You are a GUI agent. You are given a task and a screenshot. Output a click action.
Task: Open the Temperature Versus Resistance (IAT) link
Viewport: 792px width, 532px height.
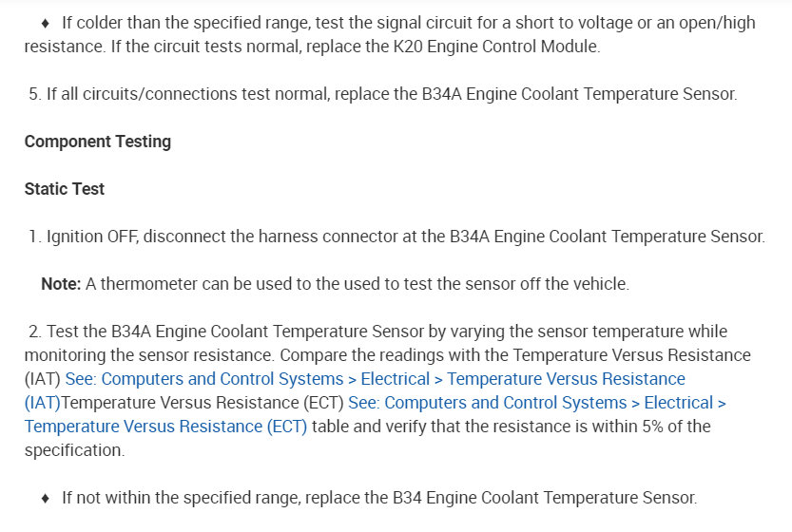[x=375, y=379]
